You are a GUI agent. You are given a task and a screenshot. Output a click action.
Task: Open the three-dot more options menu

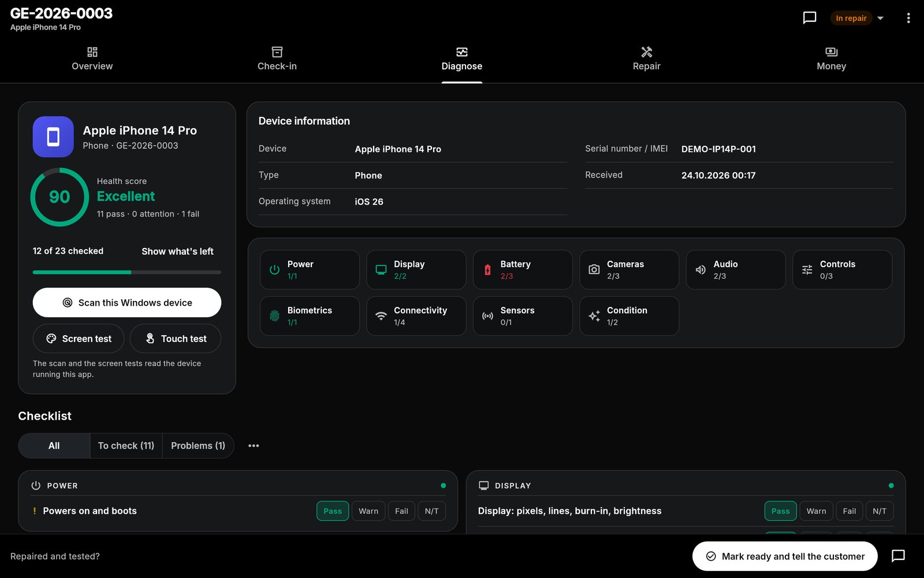pos(908,18)
